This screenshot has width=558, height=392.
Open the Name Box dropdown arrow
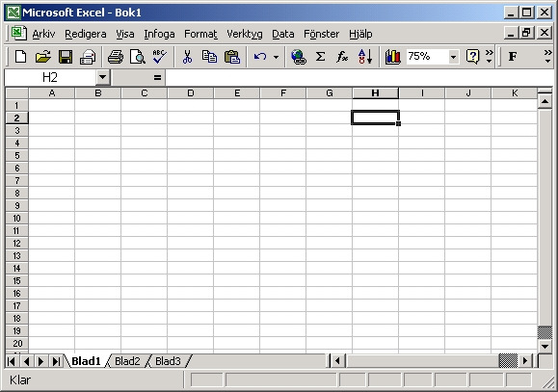pyautogui.click(x=102, y=77)
